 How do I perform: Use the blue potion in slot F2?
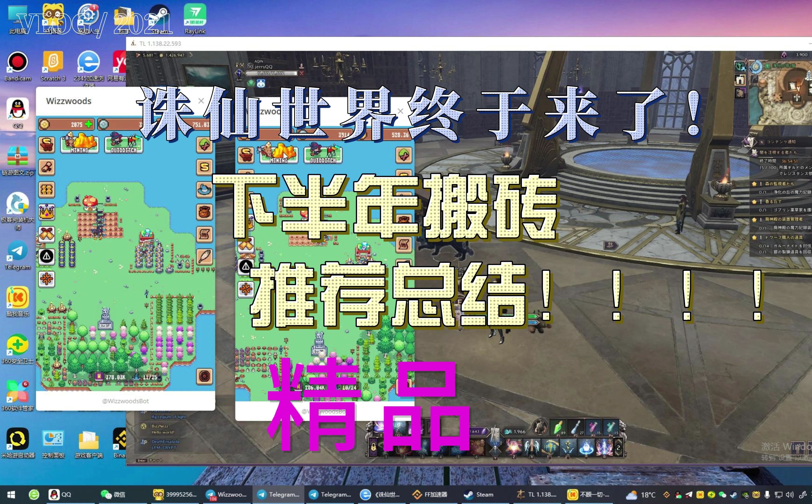pyautogui.click(x=576, y=427)
